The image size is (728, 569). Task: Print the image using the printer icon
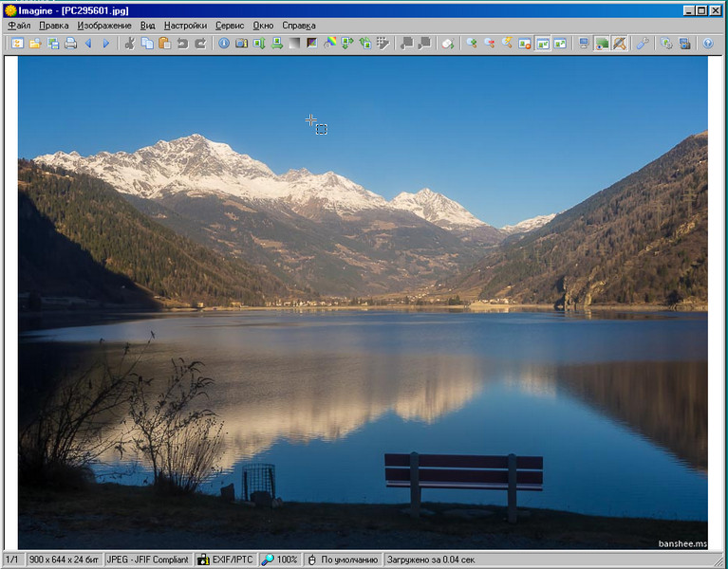click(x=70, y=43)
